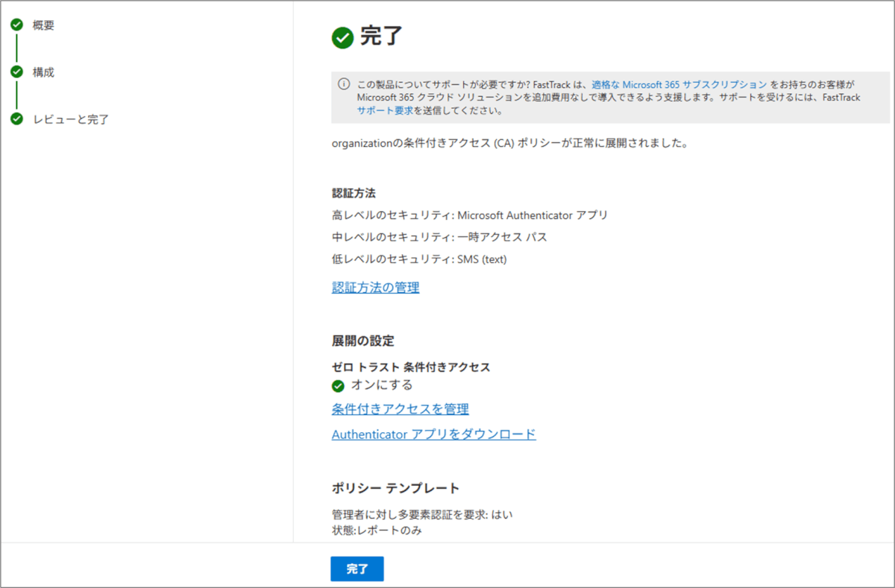The image size is (895, 588).
Task: Click the オンにする status text
Action: tap(382, 385)
